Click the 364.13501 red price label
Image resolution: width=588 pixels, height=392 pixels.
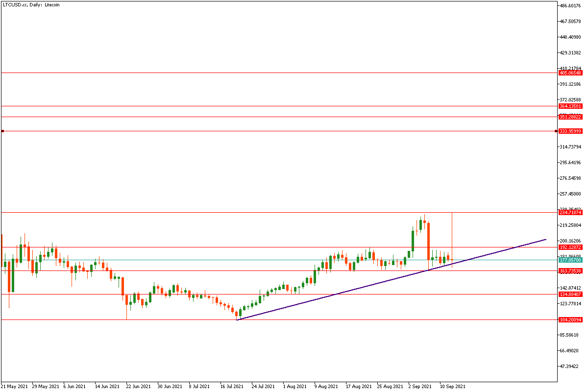click(570, 106)
